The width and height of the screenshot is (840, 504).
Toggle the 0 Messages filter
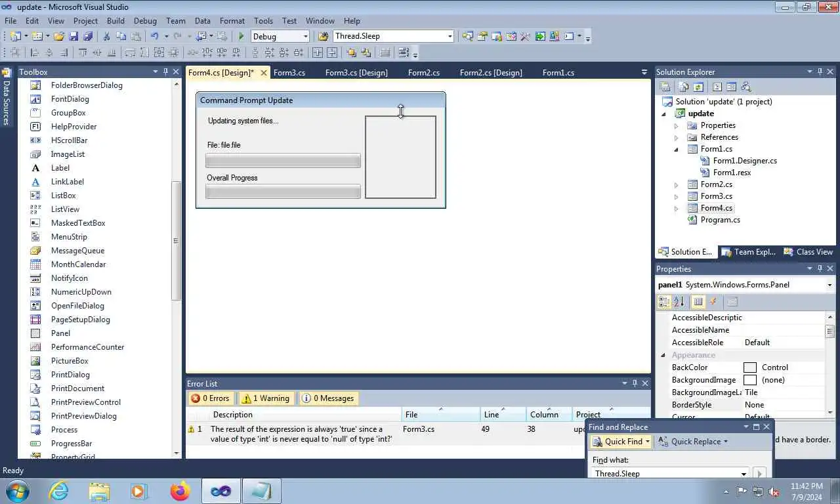click(328, 398)
